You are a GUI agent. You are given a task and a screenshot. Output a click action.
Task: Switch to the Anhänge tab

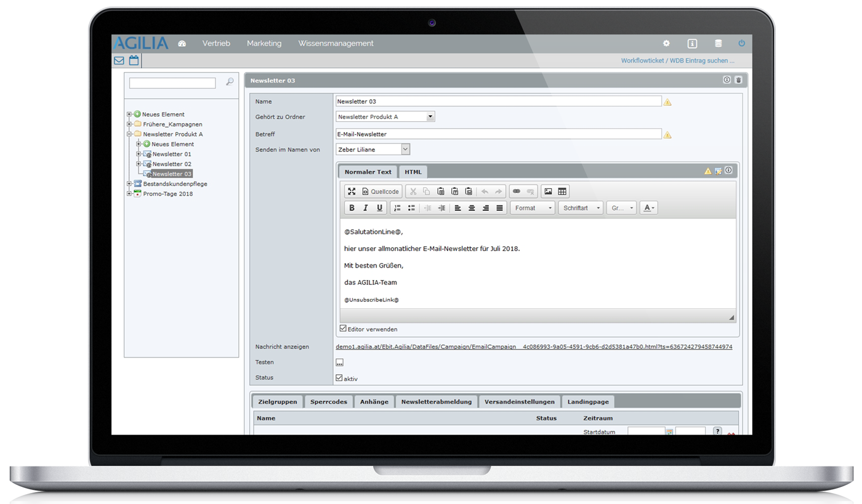(x=374, y=402)
